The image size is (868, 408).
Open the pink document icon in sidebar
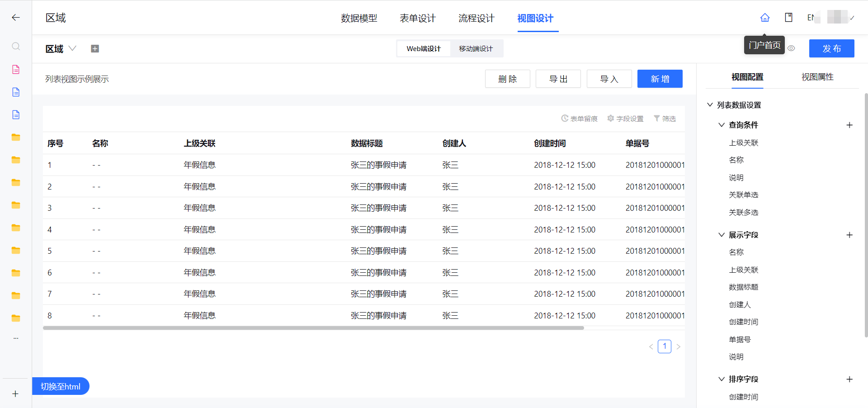pos(16,69)
